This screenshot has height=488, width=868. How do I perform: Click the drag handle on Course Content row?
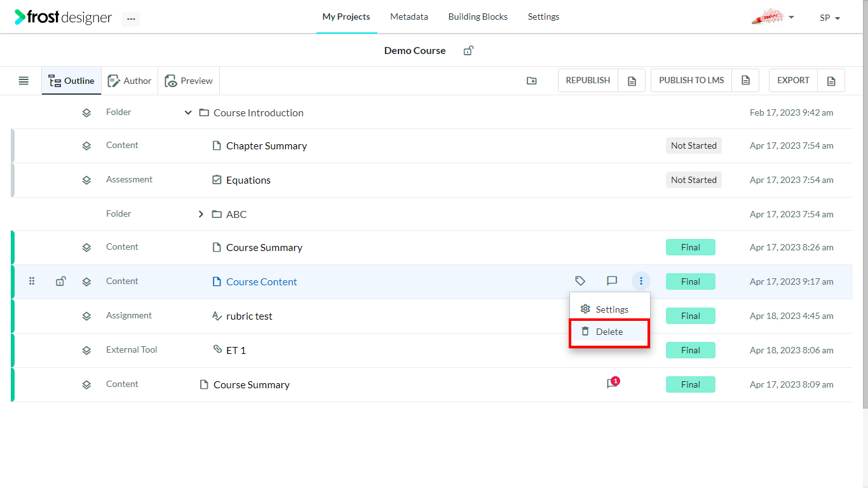click(32, 281)
